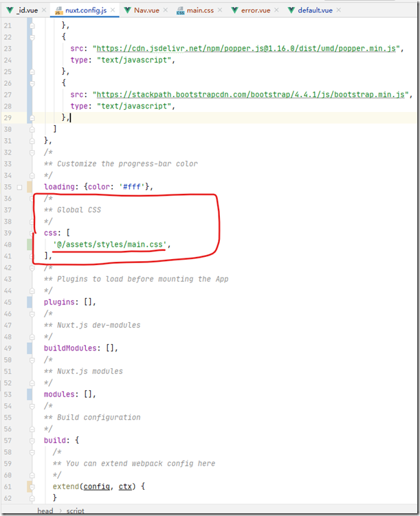Click the 'buildModules' property on line 49
The image size is (420, 516).
click(70, 348)
